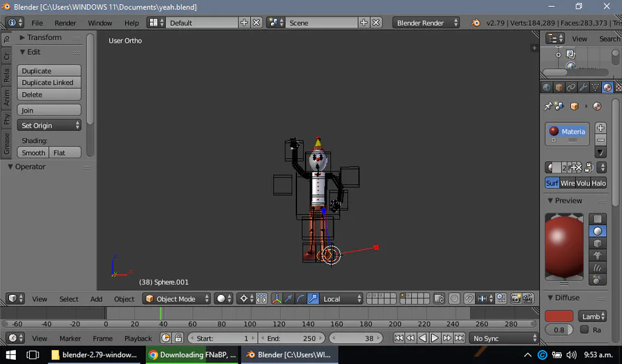This screenshot has height=364, width=622.
Task: Select monkey preview type
Action: tap(597, 256)
